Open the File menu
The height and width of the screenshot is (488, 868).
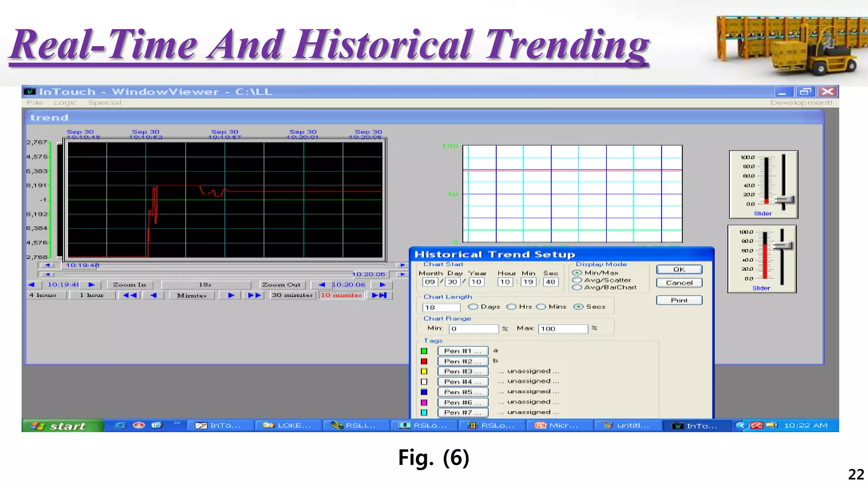pos(35,103)
